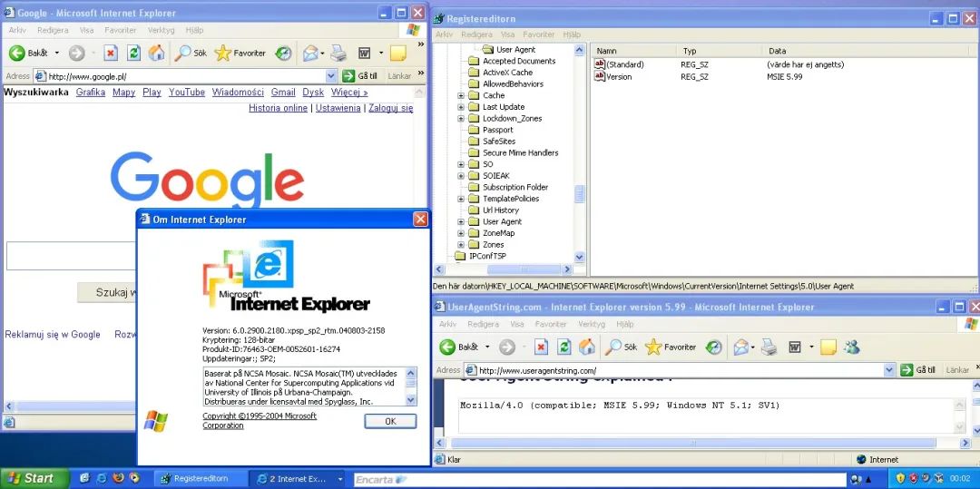Click Mail icon in UserAgentString window toolbar
The width and height of the screenshot is (980, 489).
click(741, 347)
